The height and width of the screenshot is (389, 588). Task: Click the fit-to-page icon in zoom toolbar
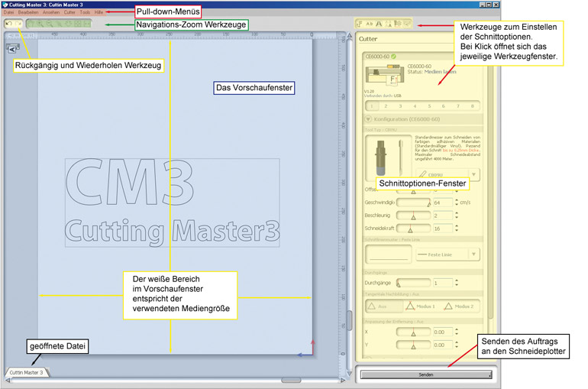point(78,24)
